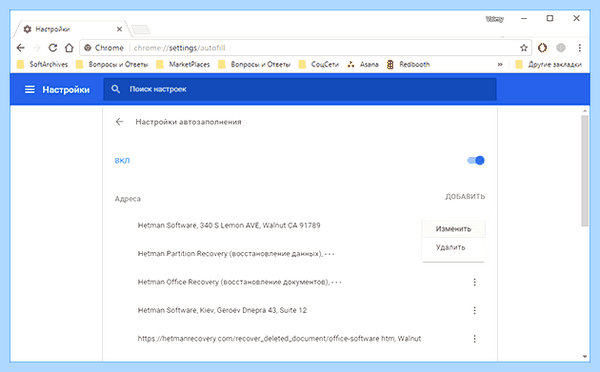Bookmark this page with the star icon
The height and width of the screenshot is (372, 600).
[x=523, y=48]
